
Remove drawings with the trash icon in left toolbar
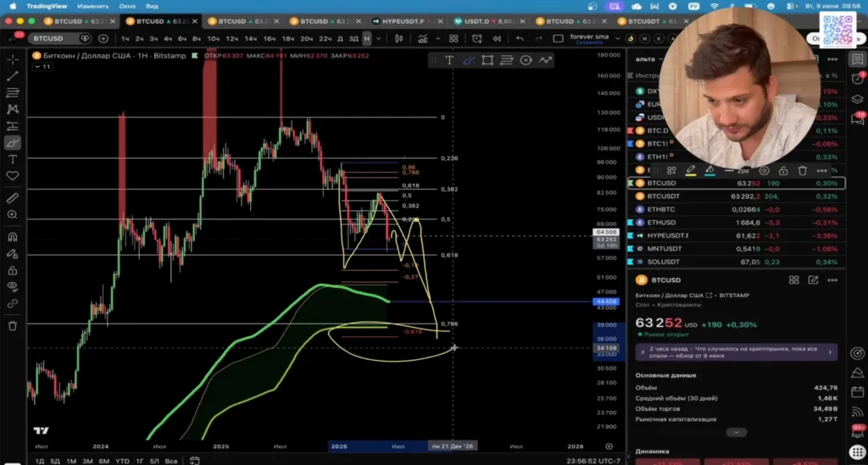[x=12, y=325]
